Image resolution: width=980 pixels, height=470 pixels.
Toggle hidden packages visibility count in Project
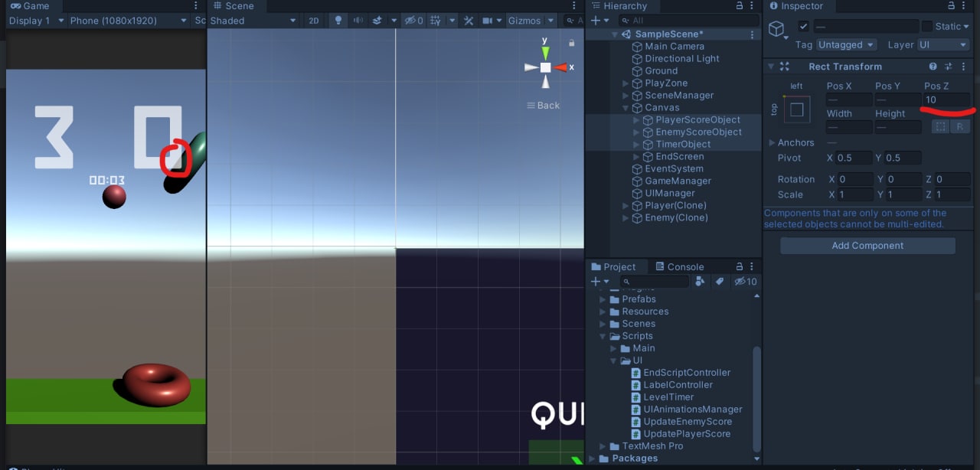[746, 282]
